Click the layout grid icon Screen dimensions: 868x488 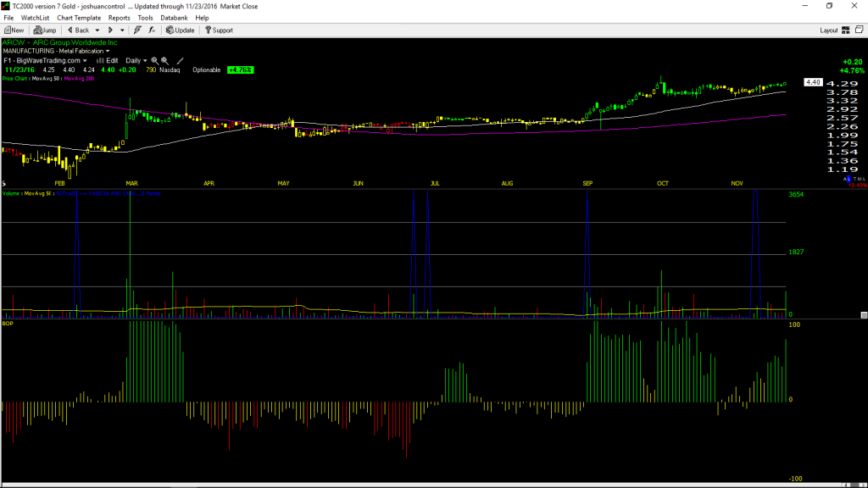tap(846, 30)
